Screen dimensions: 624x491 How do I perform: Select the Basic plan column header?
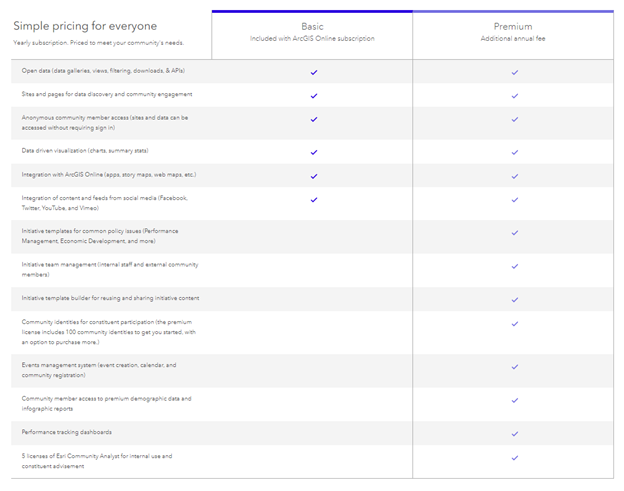click(312, 26)
